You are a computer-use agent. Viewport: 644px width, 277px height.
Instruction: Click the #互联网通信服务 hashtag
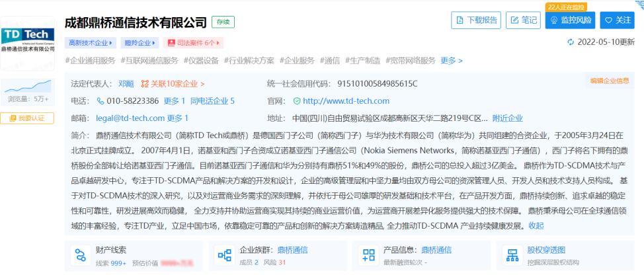click(x=149, y=61)
